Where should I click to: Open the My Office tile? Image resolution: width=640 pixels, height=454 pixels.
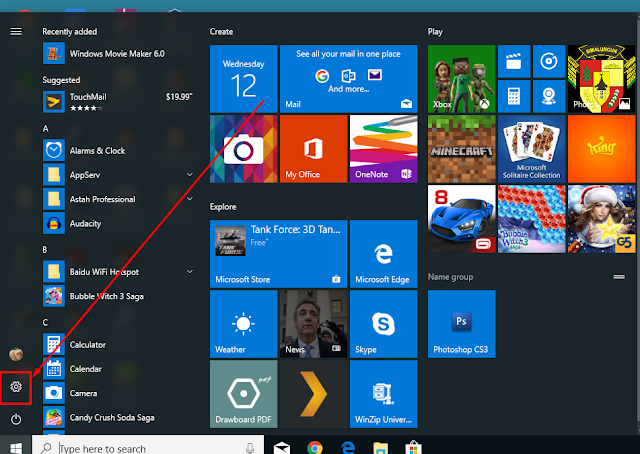point(313,149)
